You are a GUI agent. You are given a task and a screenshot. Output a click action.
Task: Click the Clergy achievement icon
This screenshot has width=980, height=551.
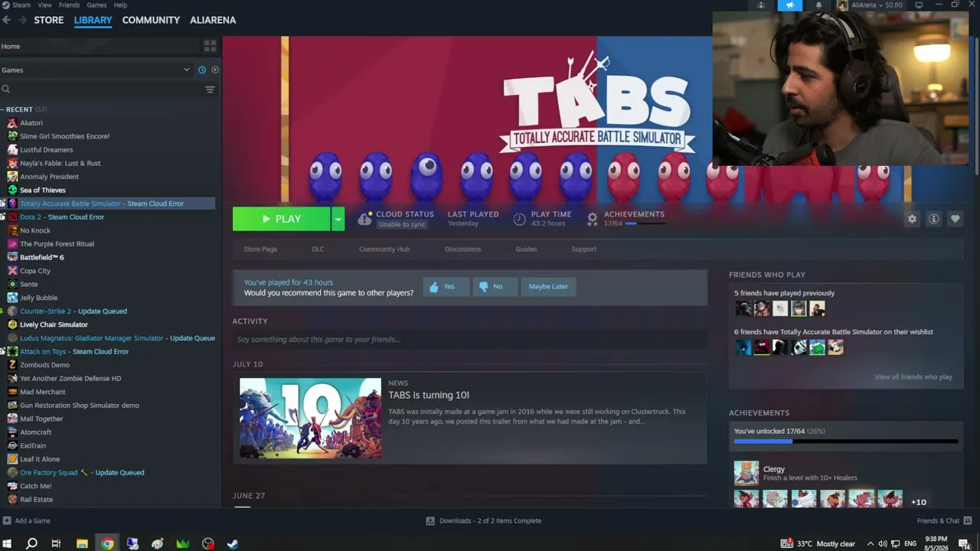coord(746,473)
